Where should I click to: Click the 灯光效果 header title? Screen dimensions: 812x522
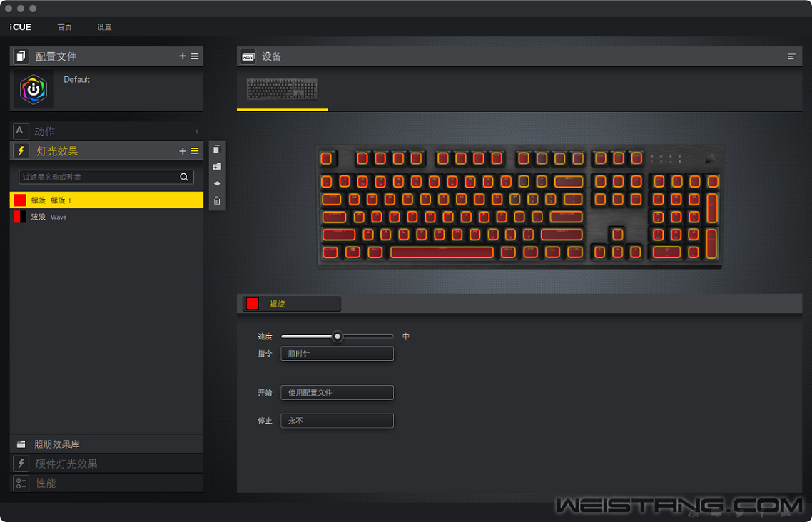pyautogui.click(x=57, y=151)
